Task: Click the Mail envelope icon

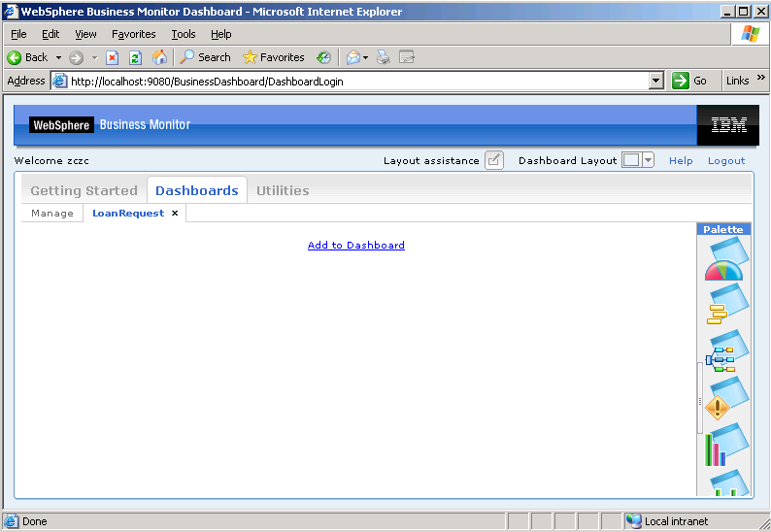Action: click(353, 57)
